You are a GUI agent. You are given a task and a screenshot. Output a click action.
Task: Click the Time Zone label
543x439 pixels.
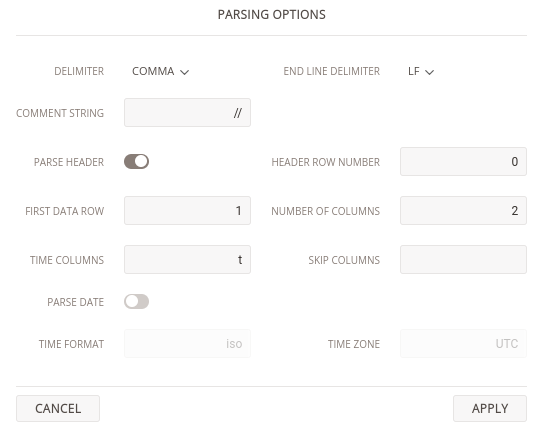click(x=354, y=344)
